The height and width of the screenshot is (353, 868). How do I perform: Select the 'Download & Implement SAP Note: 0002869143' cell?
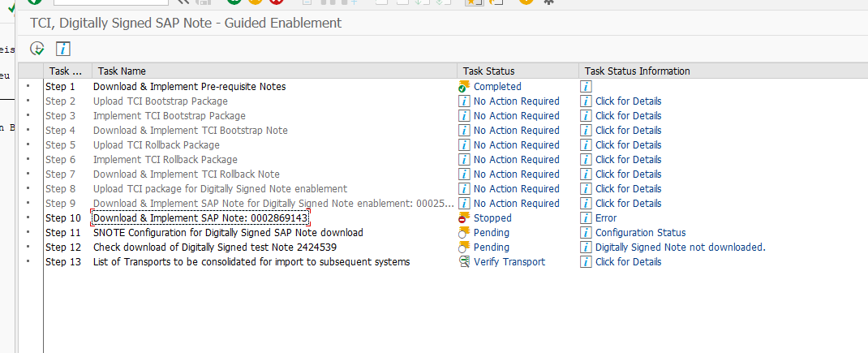tap(200, 218)
